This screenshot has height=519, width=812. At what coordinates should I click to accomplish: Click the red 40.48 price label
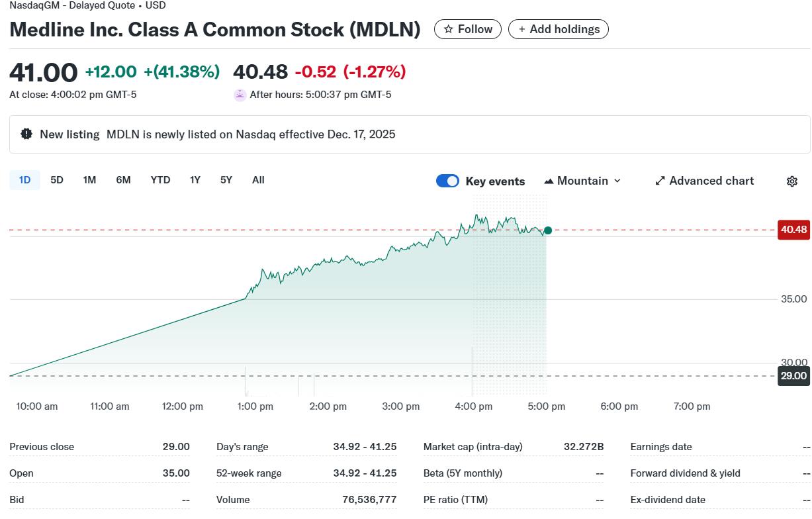[x=793, y=230]
